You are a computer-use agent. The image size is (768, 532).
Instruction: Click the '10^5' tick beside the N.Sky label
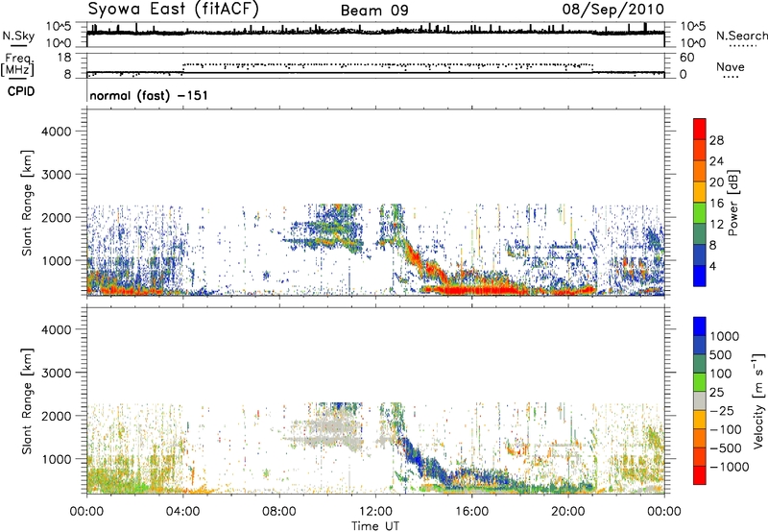(x=59, y=26)
